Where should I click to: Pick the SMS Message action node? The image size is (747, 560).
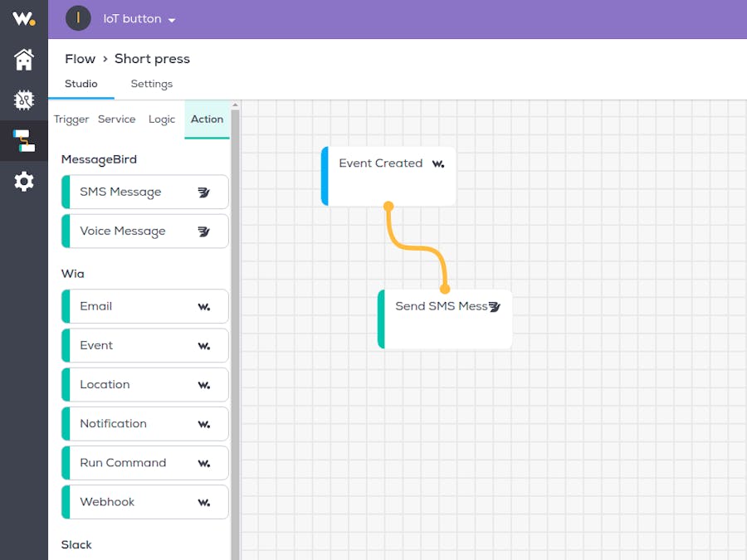pos(144,192)
